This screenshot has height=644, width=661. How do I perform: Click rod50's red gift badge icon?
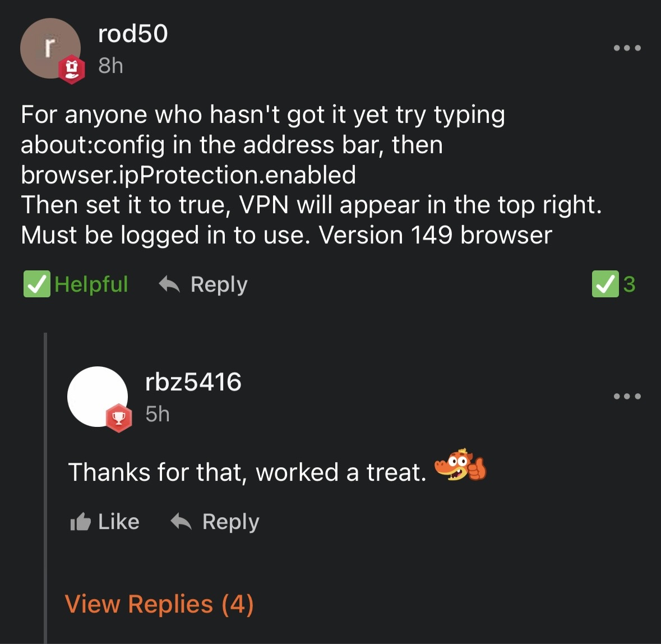[x=72, y=70]
